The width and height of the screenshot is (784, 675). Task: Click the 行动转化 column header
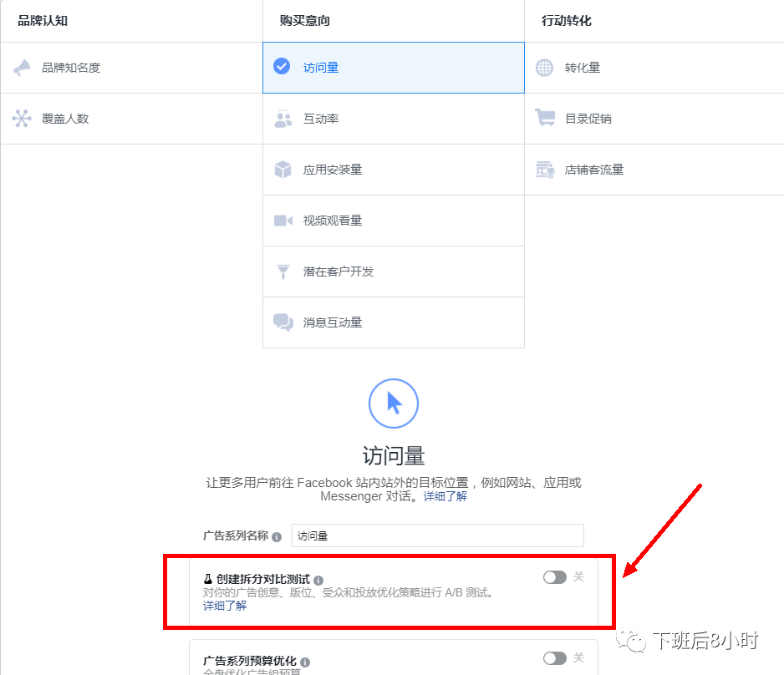point(567,21)
